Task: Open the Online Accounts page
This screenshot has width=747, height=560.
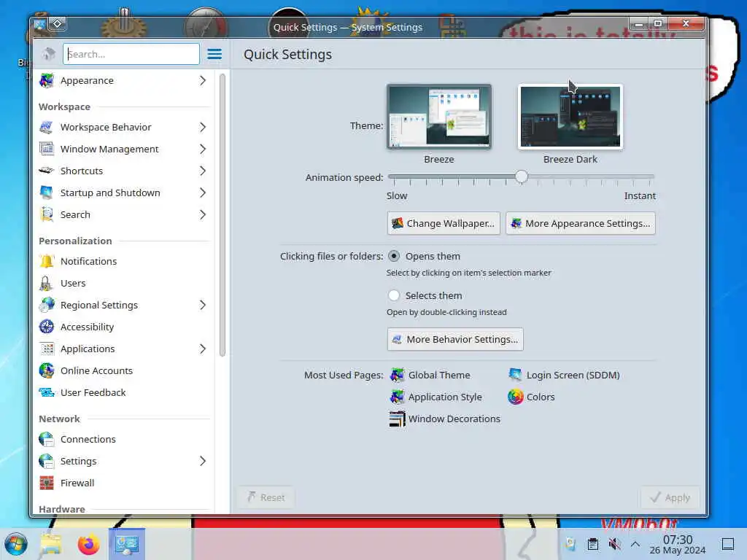Action: point(124,370)
